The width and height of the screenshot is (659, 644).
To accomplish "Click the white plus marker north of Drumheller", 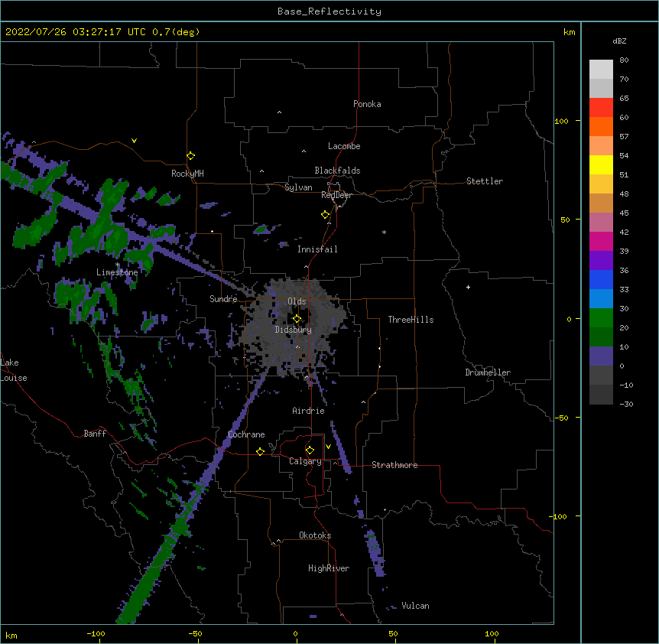I will click(x=468, y=287).
